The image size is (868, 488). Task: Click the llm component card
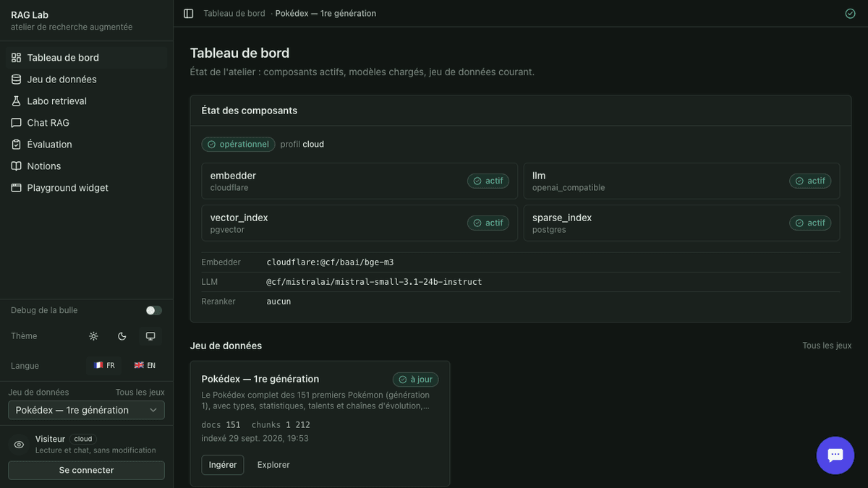tap(682, 181)
